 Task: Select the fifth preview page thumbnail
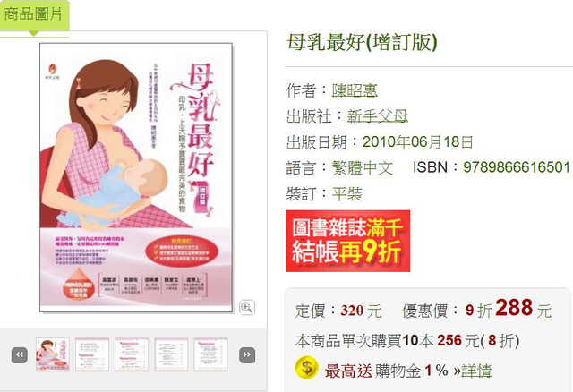tap(210, 354)
